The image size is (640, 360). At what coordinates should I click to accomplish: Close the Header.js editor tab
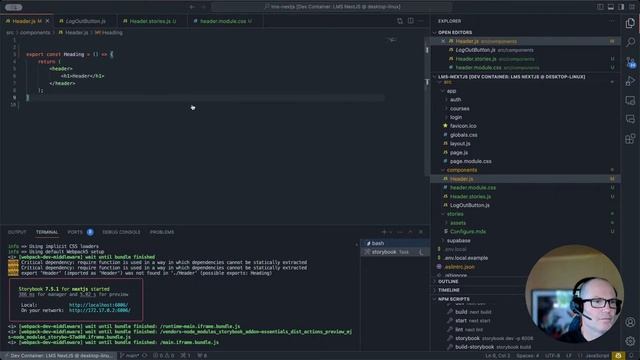tap(47, 21)
